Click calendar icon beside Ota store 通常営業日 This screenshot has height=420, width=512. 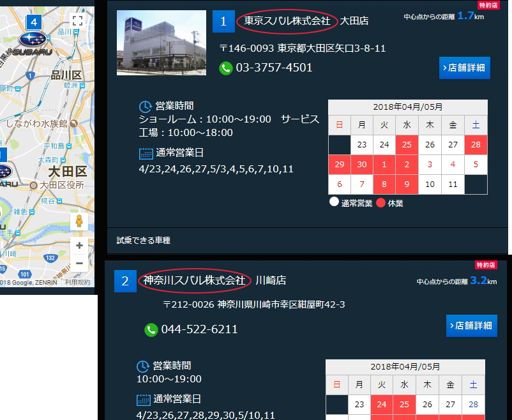coord(146,153)
